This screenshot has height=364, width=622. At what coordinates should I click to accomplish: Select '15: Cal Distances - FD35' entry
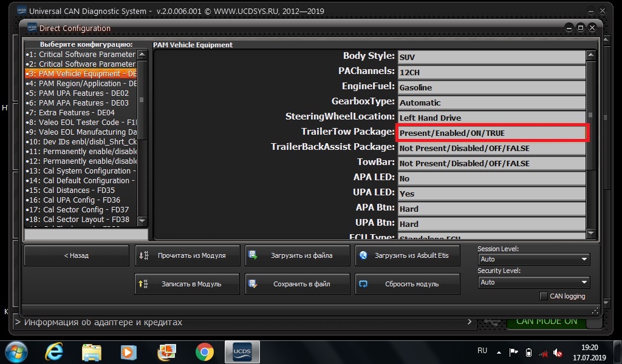(x=81, y=190)
